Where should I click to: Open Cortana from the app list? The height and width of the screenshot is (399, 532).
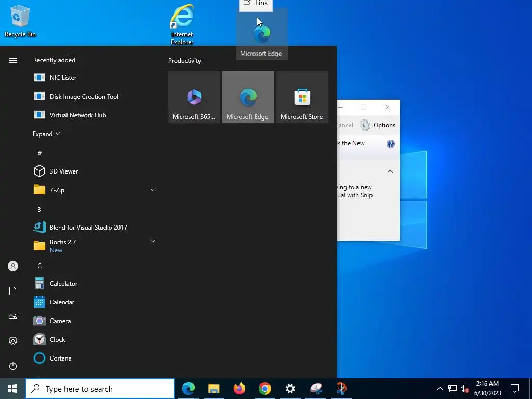pos(94,358)
